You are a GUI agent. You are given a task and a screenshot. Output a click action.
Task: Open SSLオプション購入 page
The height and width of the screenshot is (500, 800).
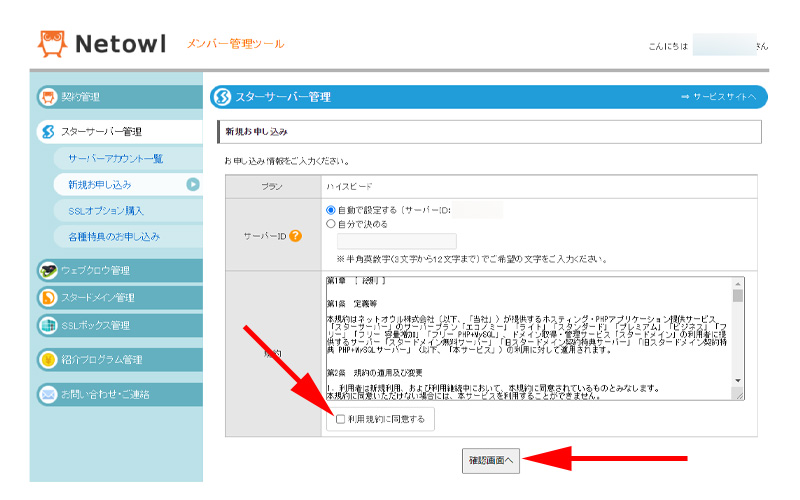tap(128, 210)
